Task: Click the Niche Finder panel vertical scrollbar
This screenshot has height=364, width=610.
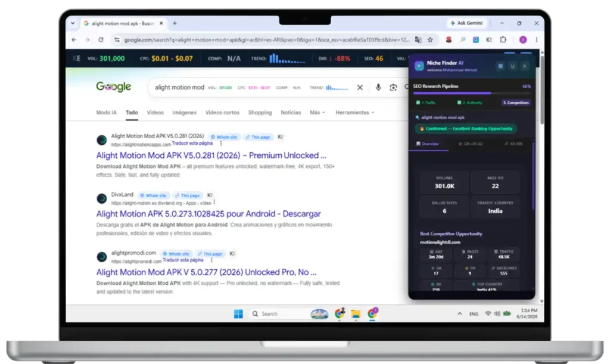Action: pos(533,175)
